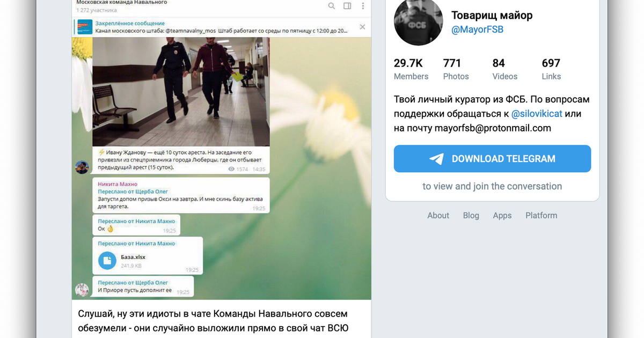Click the 'to view and join the conversation' text
The height and width of the screenshot is (338, 644).
(x=492, y=186)
